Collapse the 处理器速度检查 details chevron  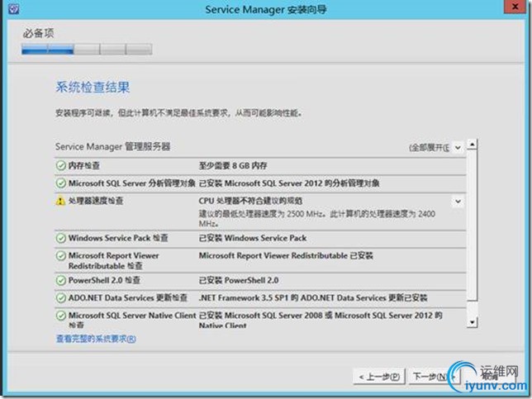point(458,202)
